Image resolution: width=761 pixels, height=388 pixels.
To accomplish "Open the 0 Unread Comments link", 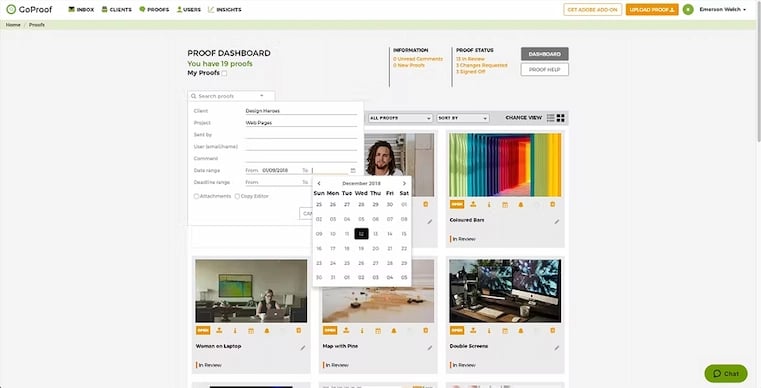I will coord(418,59).
